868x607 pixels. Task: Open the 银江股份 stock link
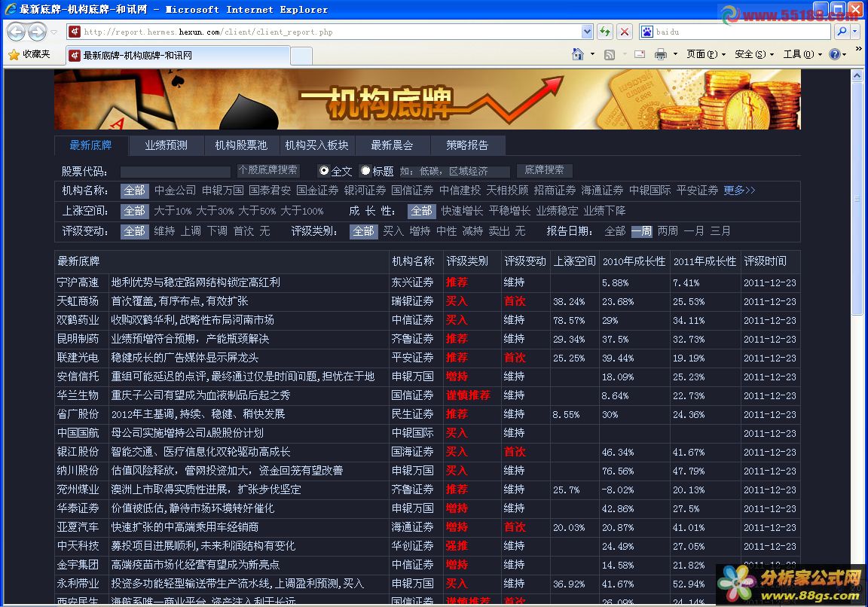pos(78,452)
